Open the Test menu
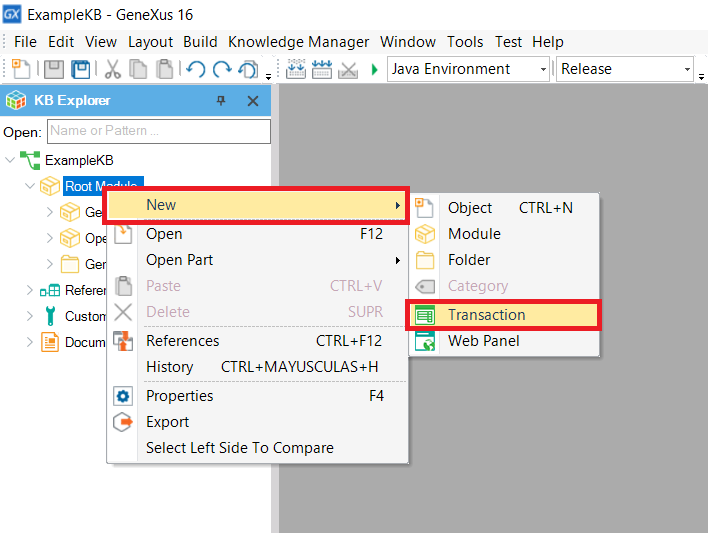708x533 pixels. 508,42
